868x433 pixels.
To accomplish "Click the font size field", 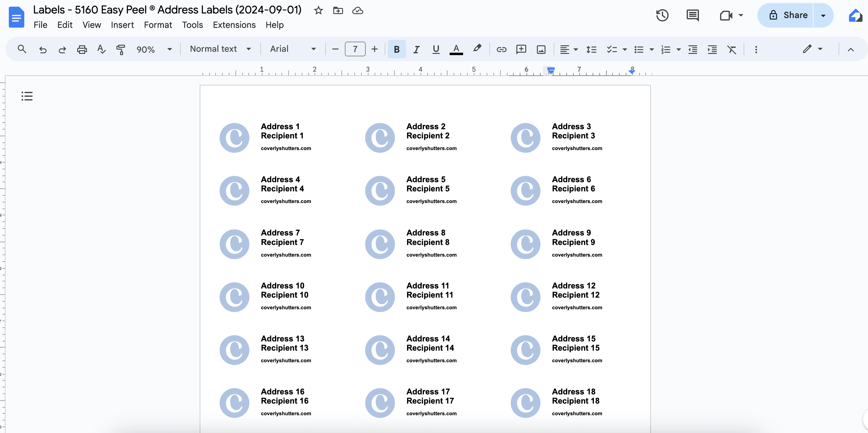I will coord(355,49).
